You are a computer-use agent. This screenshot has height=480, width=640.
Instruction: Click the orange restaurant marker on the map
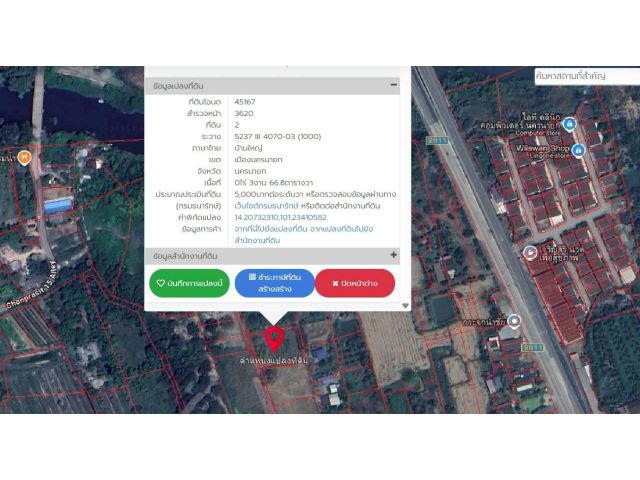pos(23,157)
